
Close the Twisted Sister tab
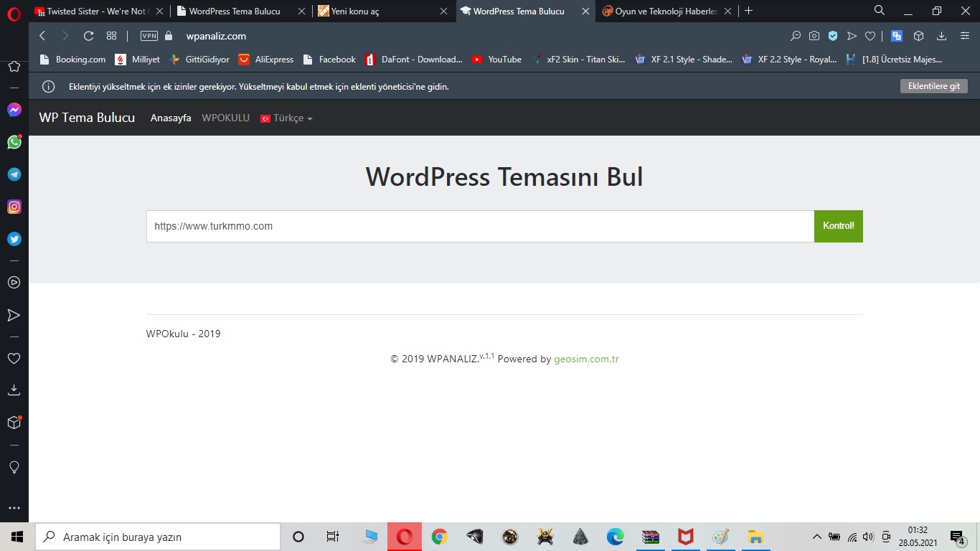tap(159, 11)
